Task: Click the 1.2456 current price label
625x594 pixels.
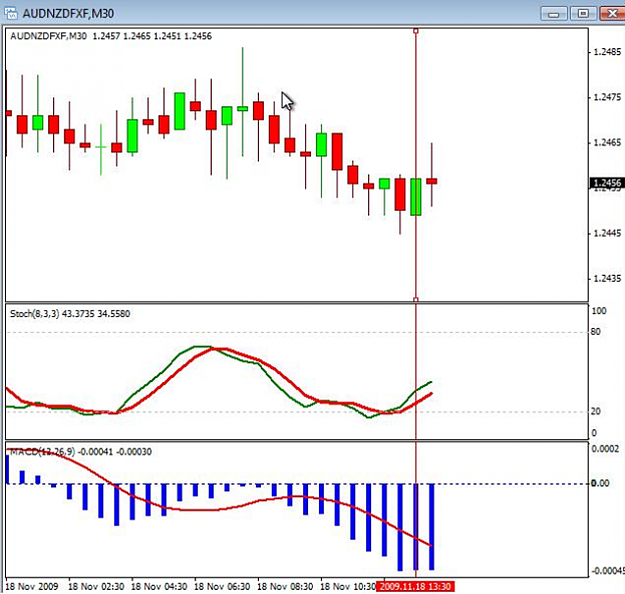Action: pos(607,183)
